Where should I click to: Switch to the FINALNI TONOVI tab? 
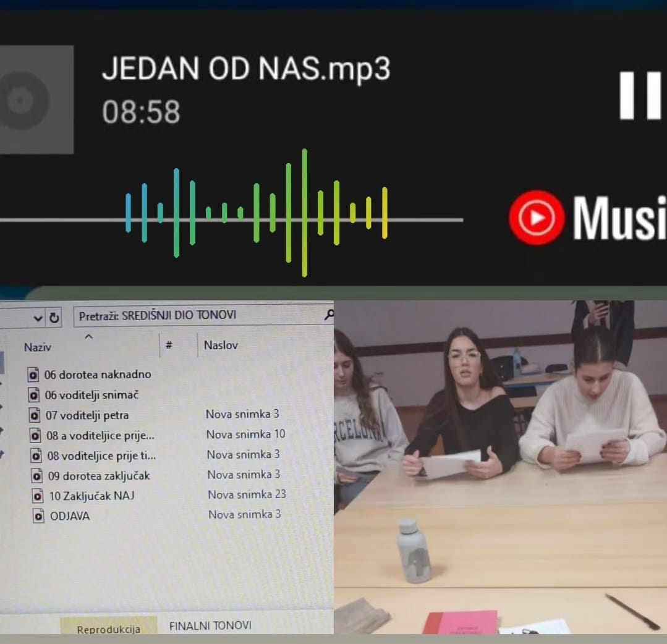(x=211, y=625)
